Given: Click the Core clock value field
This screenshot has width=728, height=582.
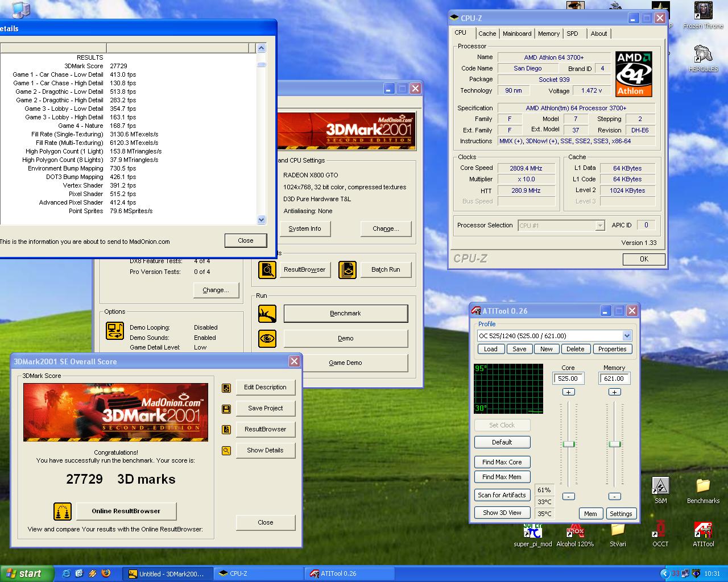Looking at the screenshot, I should tap(568, 379).
